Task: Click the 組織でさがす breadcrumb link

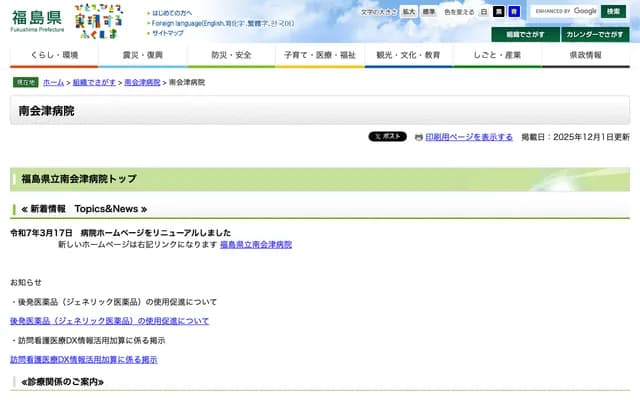Action: (94, 82)
